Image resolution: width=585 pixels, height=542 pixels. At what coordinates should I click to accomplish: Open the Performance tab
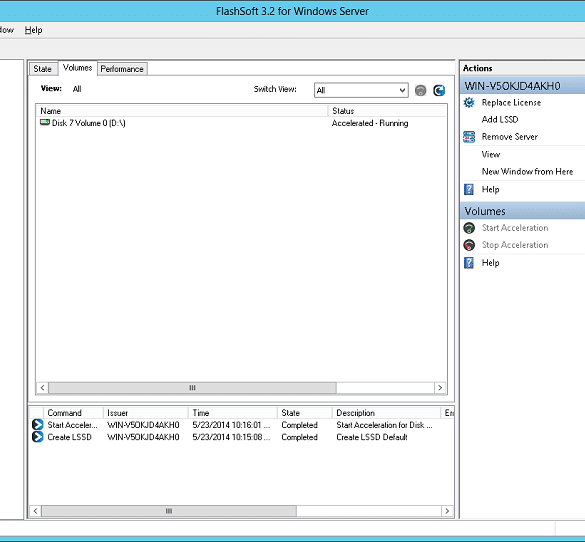click(x=122, y=69)
